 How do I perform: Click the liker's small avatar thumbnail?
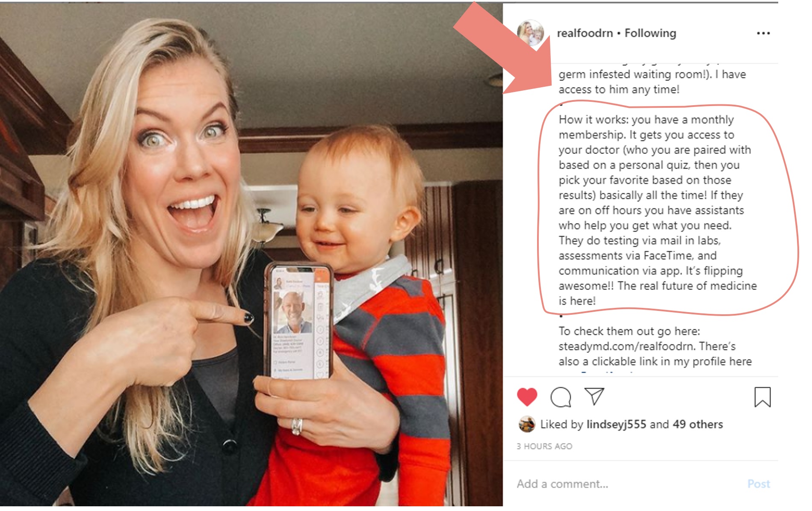pyautogui.click(x=526, y=424)
